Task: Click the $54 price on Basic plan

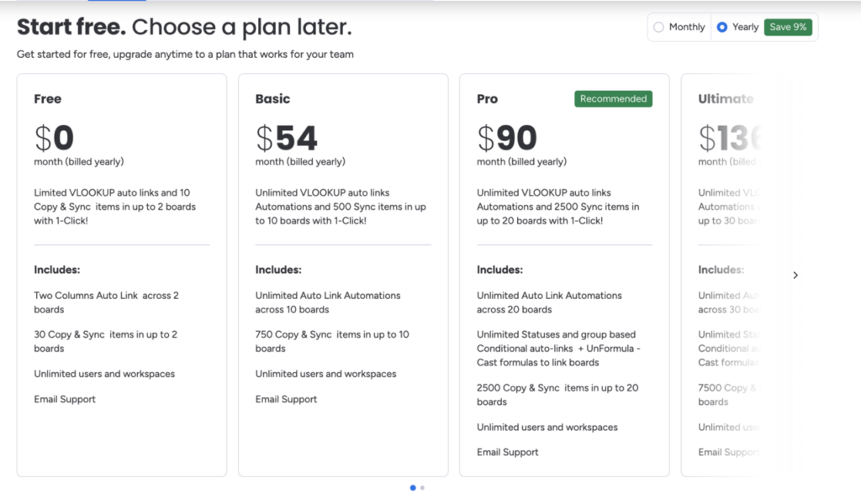Action: 286,138
